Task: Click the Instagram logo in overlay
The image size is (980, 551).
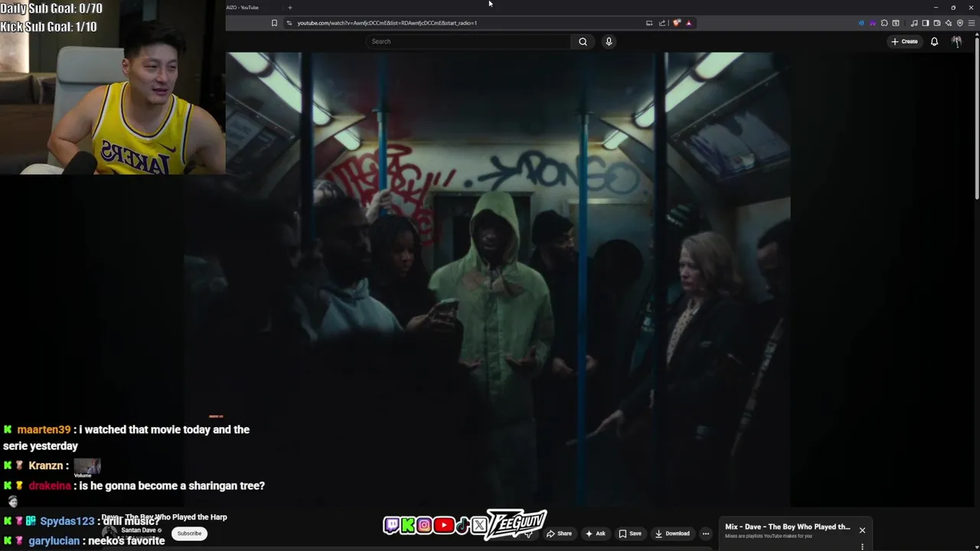Action: [424, 525]
